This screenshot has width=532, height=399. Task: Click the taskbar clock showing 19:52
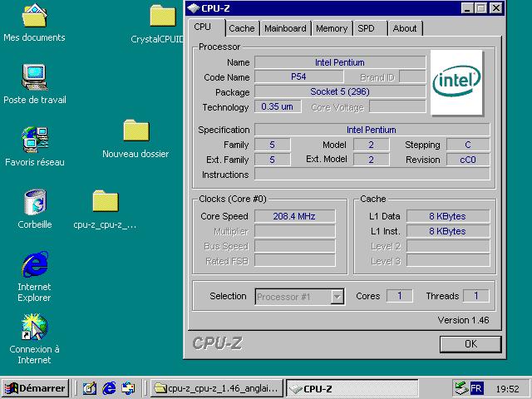(508, 388)
